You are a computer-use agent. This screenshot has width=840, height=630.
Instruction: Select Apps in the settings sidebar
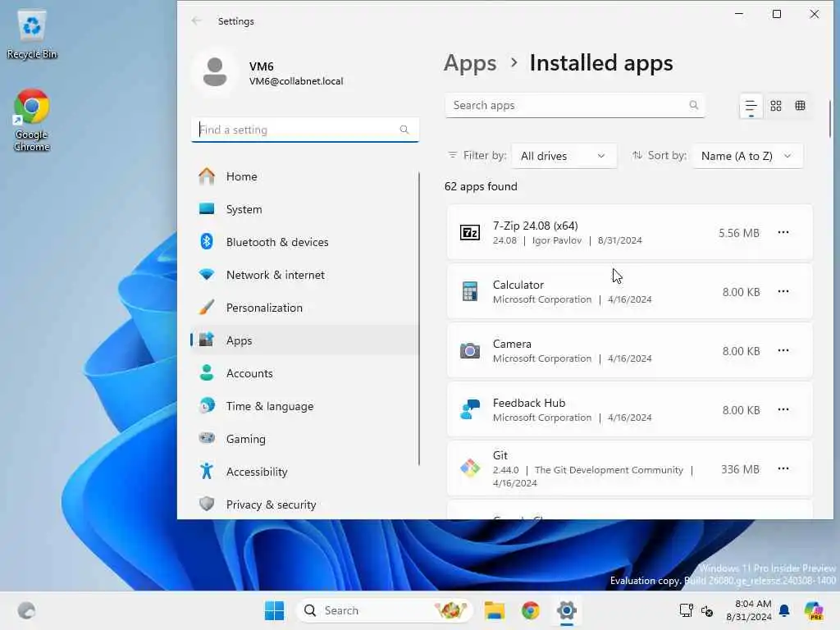coord(304,340)
